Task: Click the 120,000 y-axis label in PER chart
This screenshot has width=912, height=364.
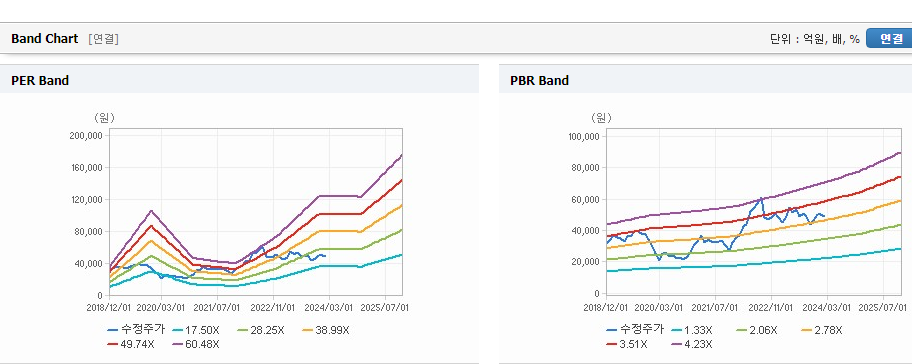Action: point(86,199)
